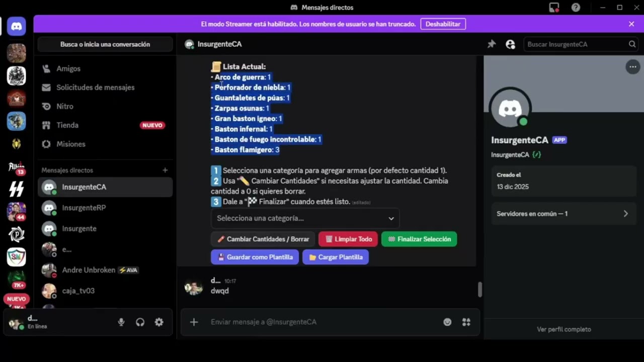This screenshot has width=644, height=362.
Task: Click Cambiar Cantidades / Borrar button
Action: tap(263, 239)
